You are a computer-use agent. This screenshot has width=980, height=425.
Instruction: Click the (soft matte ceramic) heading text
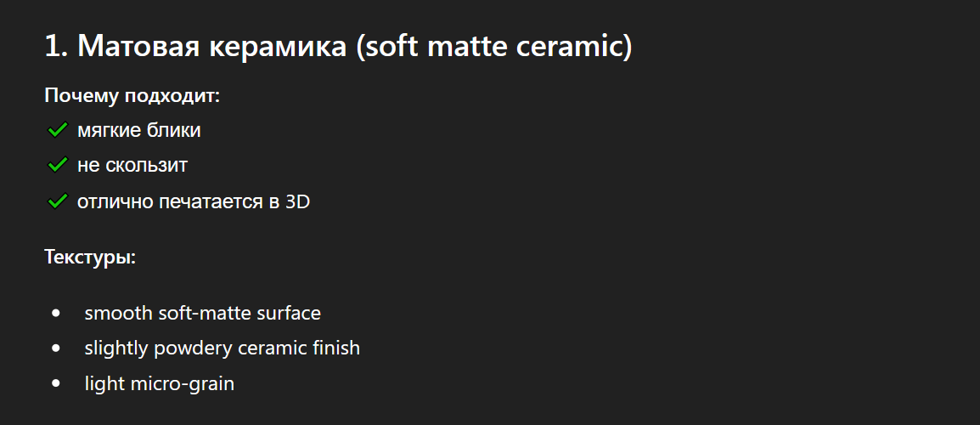coord(494,47)
